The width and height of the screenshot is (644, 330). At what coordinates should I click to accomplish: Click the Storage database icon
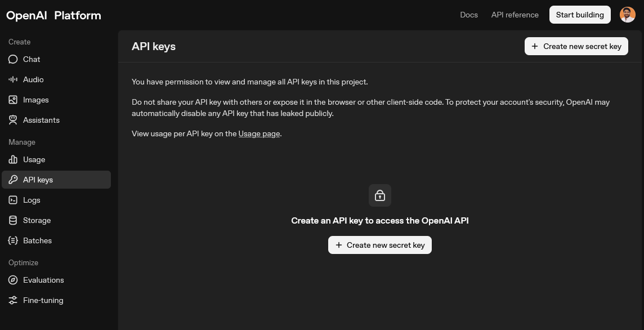pos(13,220)
